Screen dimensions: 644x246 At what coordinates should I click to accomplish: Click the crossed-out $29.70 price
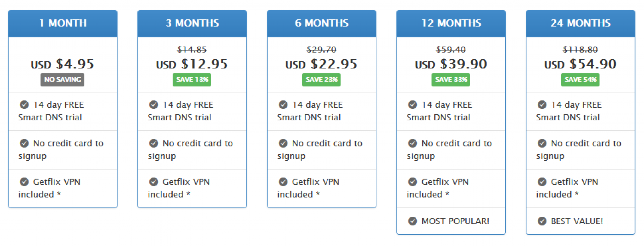[x=321, y=49]
